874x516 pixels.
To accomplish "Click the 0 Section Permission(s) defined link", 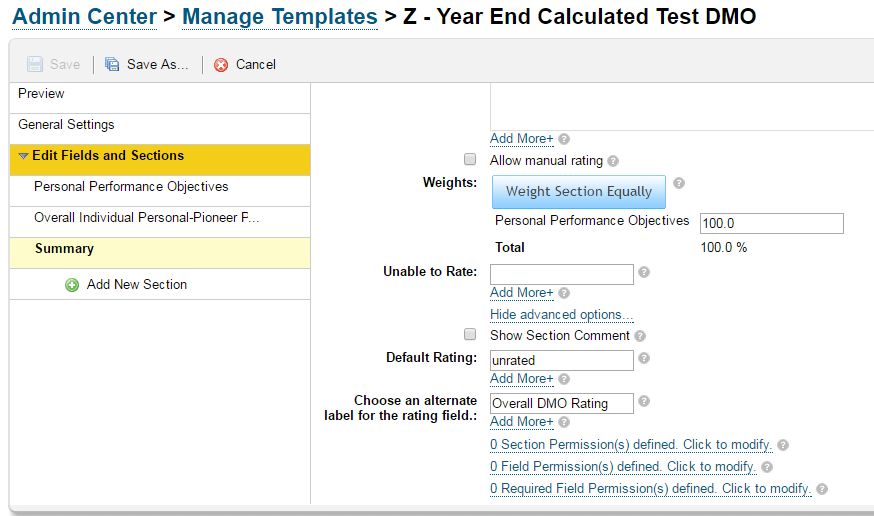I will pyautogui.click(x=631, y=445).
